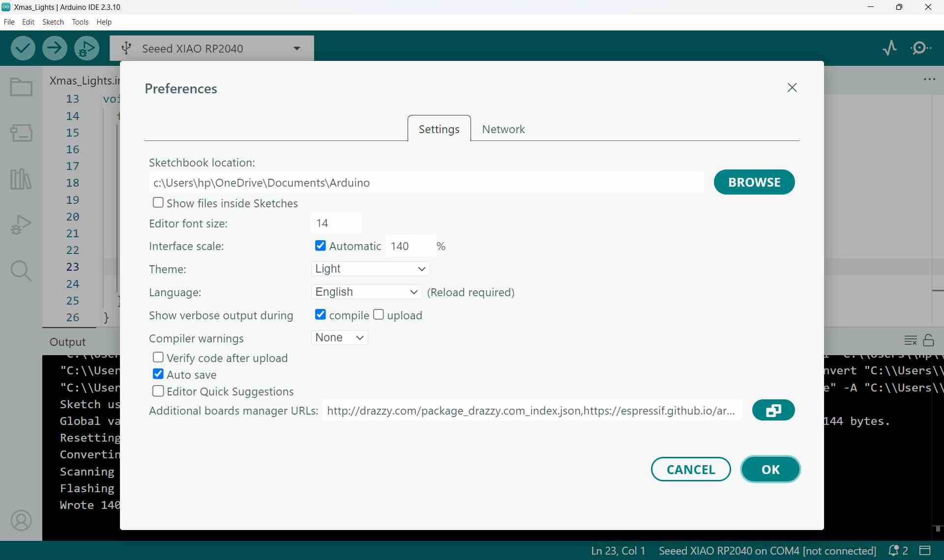Screen dimensions: 944x560
Task: Uncheck verbose output during compile
Action: pyautogui.click(x=320, y=314)
